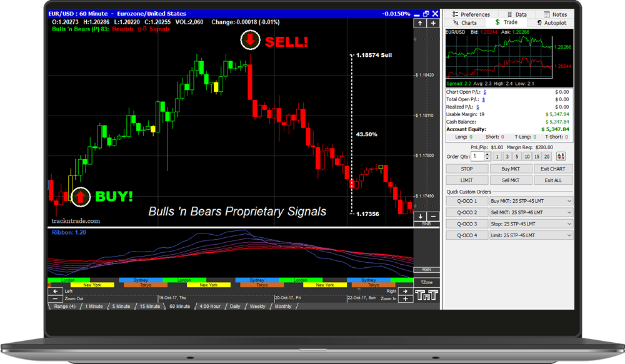Open the Preferences tab
This screenshot has height=364, width=625.
[x=471, y=14]
